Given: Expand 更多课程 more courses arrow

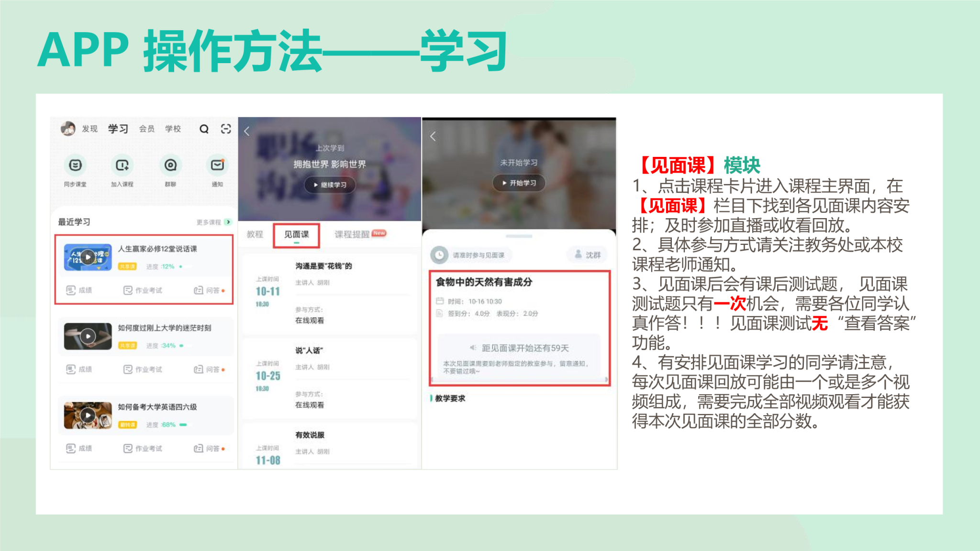Looking at the screenshot, I should pos(228,222).
